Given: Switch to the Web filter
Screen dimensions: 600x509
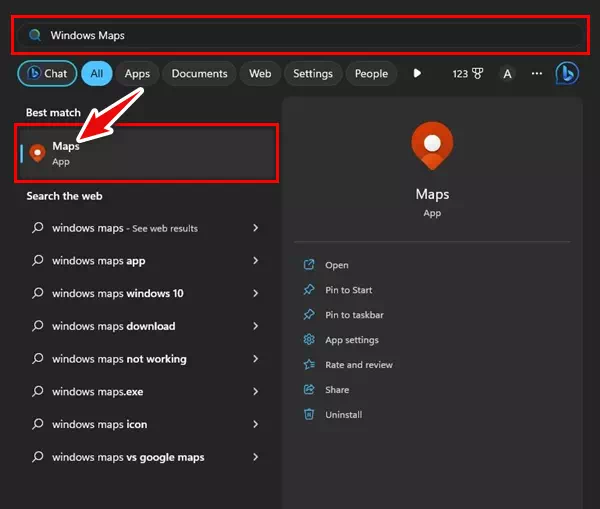Looking at the screenshot, I should [x=260, y=73].
